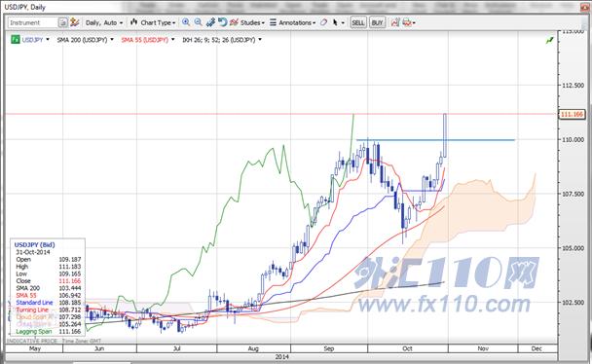This screenshot has height=364, width=592.
Task: Expand the SMA 200 (USDJPY) study menu
Action: click(85, 40)
